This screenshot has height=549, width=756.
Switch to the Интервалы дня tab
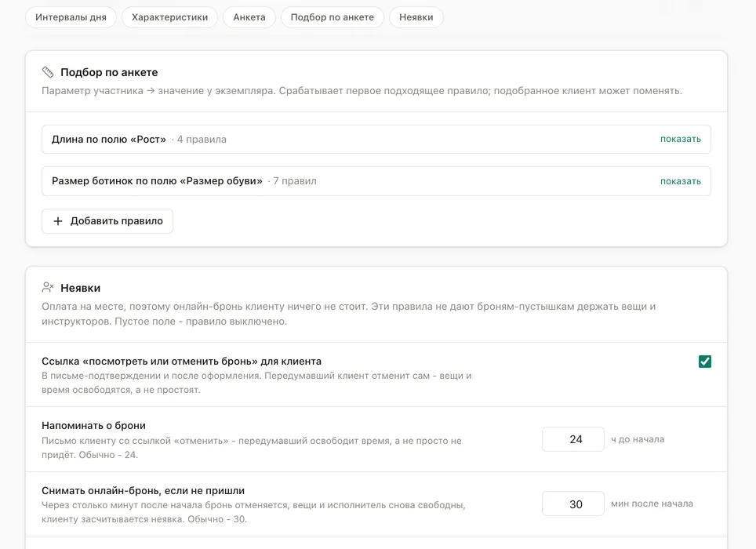(71, 17)
